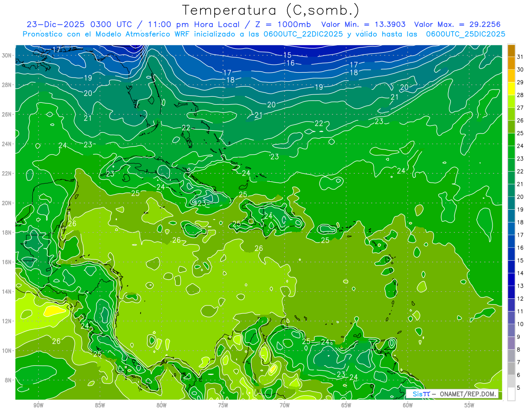This screenshot has width=532, height=411.
Task: Click the "Valor Max. = 29.2256" readout
Action: [x=458, y=24]
